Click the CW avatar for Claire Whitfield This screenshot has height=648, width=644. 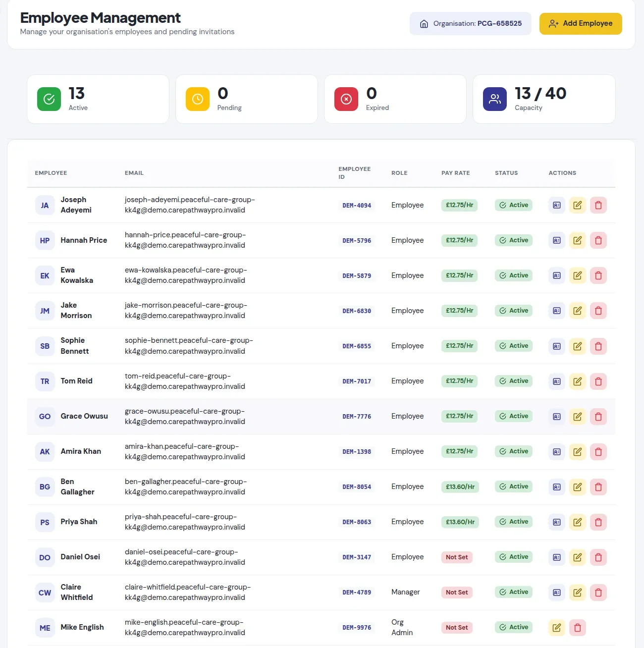45,593
